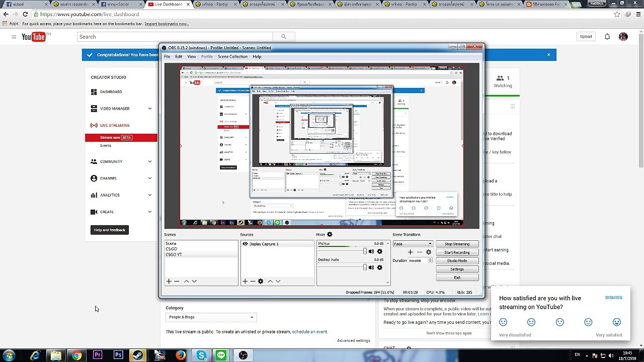Click Help and feedback button
The height and width of the screenshot is (362, 644).
coord(110,230)
